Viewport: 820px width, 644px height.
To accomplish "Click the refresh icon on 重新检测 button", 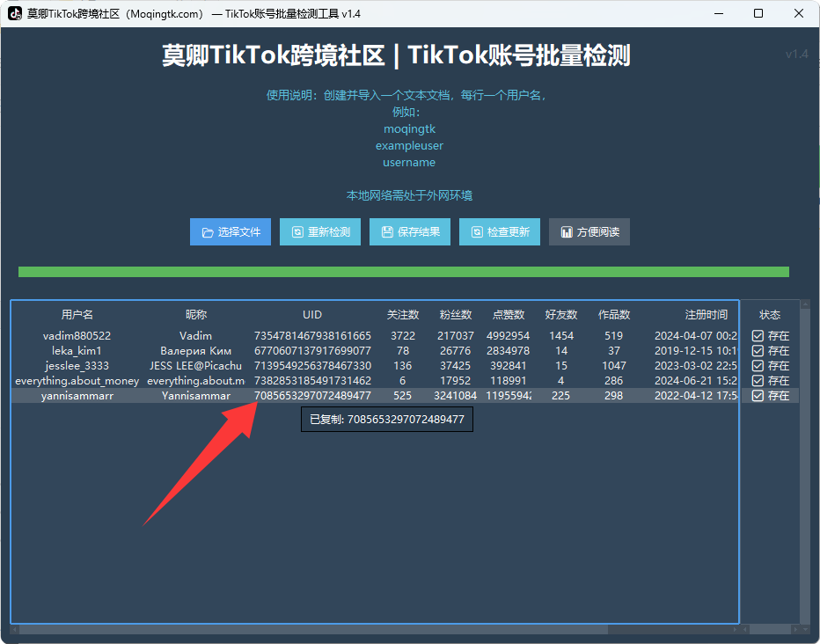I will [297, 232].
